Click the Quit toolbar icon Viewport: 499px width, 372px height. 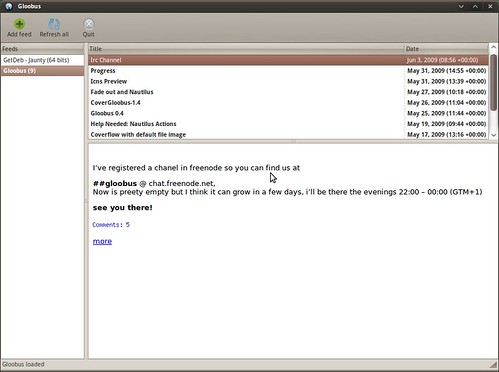pyautogui.click(x=89, y=24)
